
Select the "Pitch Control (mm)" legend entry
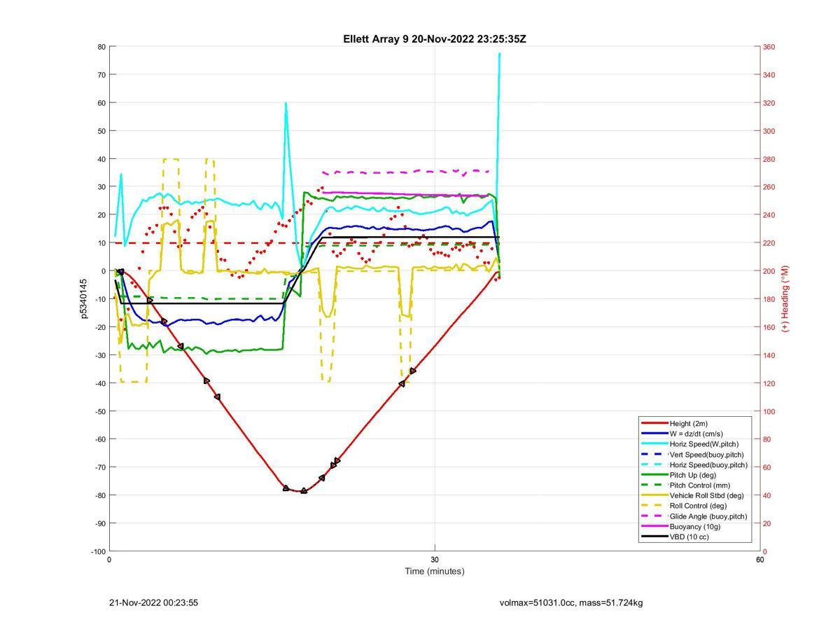(x=699, y=485)
